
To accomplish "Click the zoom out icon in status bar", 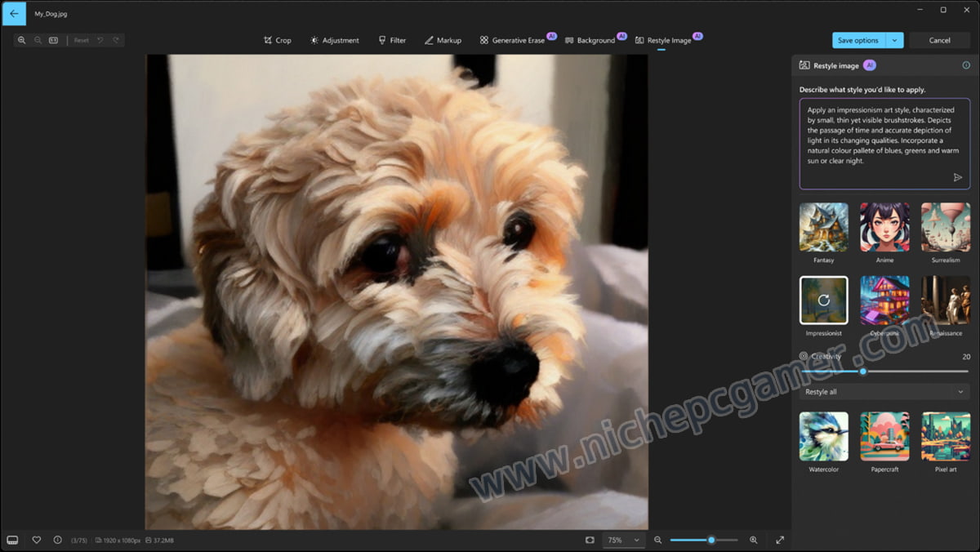I will (x=657, y=540).
